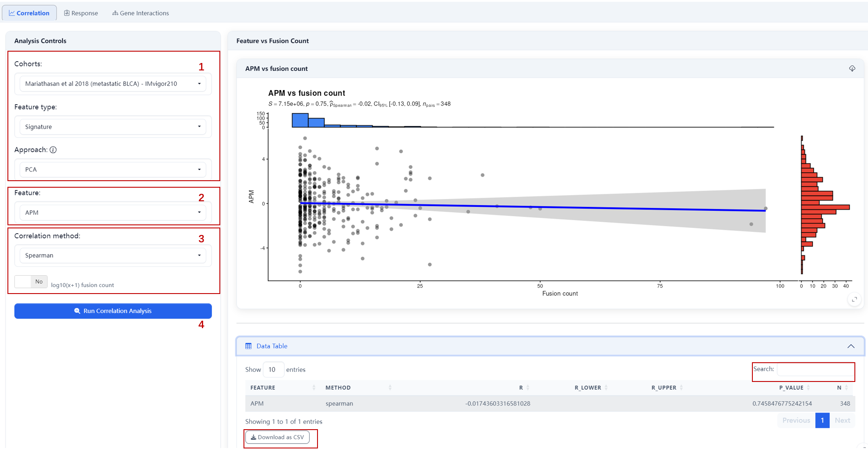Download the APM vs fusion count plot
This screenshot has height=455, width=868.
[852, 69]
